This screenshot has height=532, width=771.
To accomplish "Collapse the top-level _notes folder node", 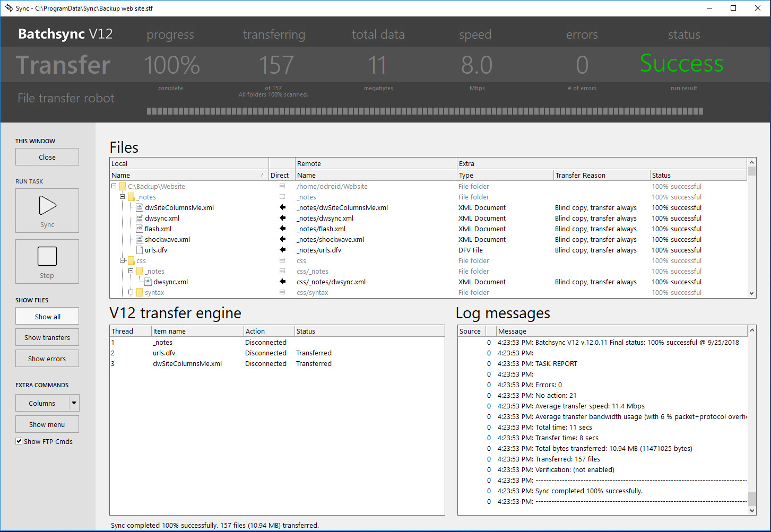I will coord(122,197).
